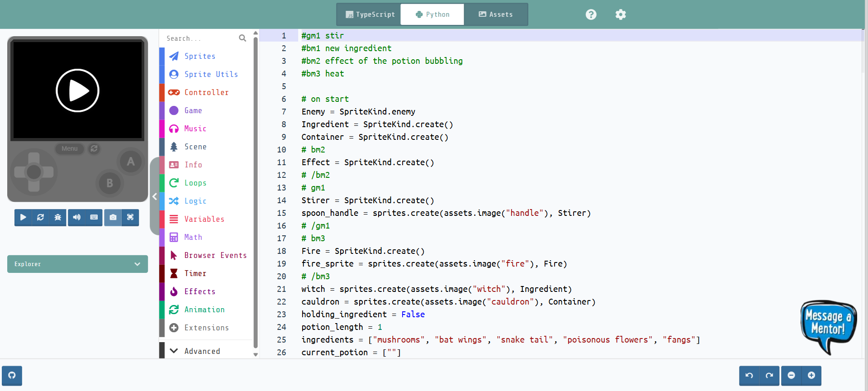Switch to the TypeScript tab

click(x=370, y=14)
